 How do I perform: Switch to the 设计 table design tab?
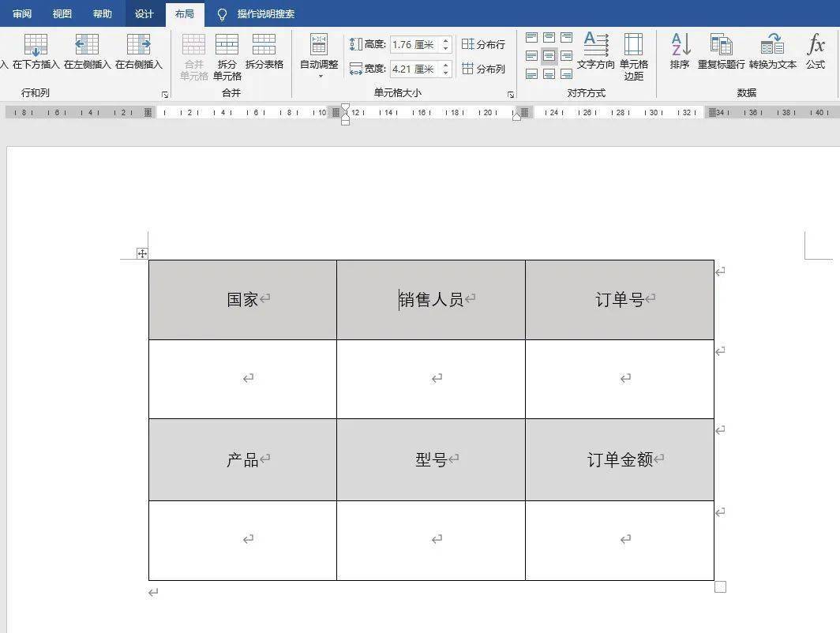click(144, 13)
